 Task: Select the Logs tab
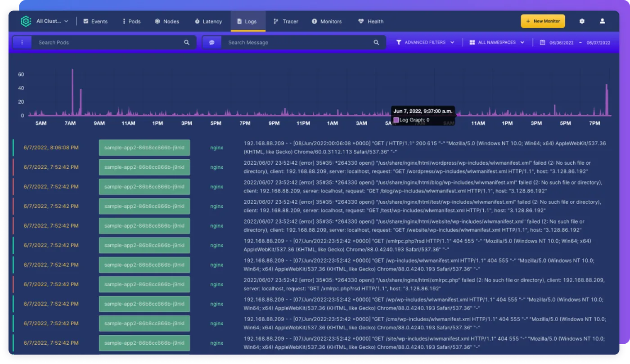pyautogui.click(x=248, y=21)
